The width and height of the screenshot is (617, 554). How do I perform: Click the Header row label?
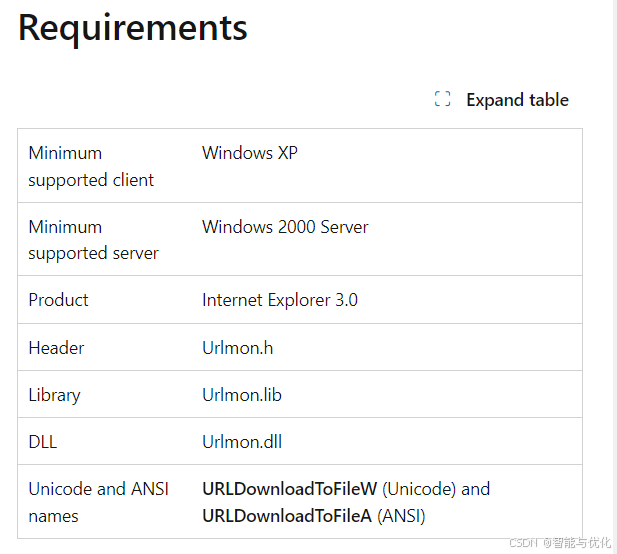coord(56,348)
